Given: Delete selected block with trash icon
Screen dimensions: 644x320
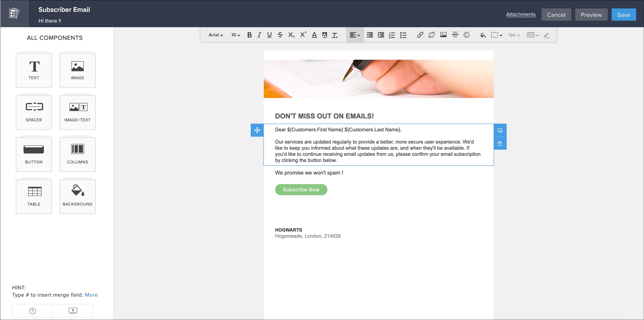Looking at the screenshot, I should [x=500, y=144].
